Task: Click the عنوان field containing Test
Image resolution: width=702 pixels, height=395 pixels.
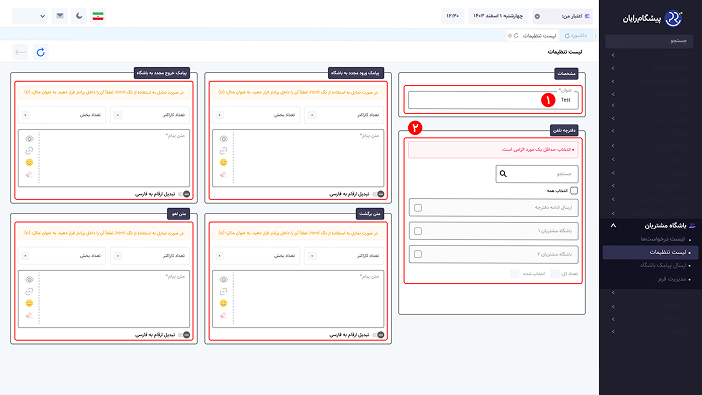Action: [493, 100]
